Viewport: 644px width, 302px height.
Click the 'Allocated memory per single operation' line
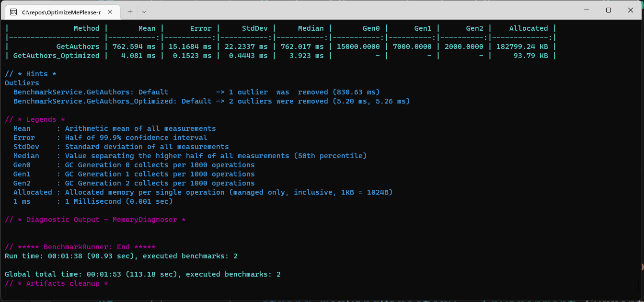pos(203,192)
